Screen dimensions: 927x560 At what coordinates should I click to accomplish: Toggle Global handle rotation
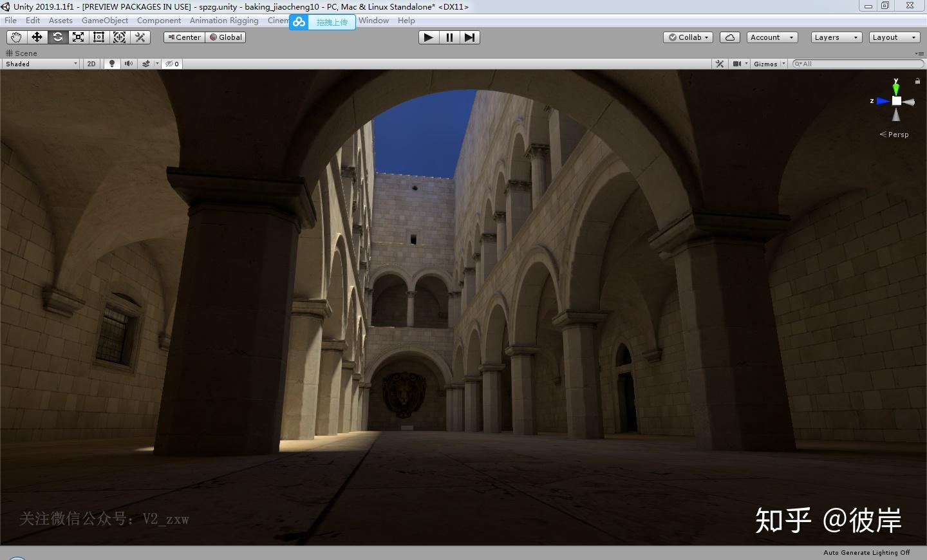pyautogui.click(x=225, y=37)
